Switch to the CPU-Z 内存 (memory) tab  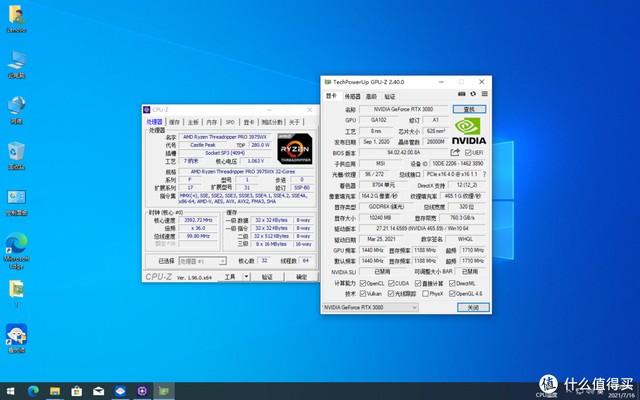[x=212, y=122]
